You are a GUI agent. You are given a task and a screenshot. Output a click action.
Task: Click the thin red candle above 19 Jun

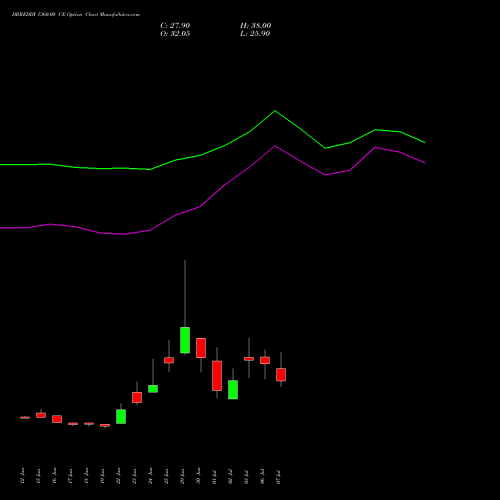pos(105,425)
